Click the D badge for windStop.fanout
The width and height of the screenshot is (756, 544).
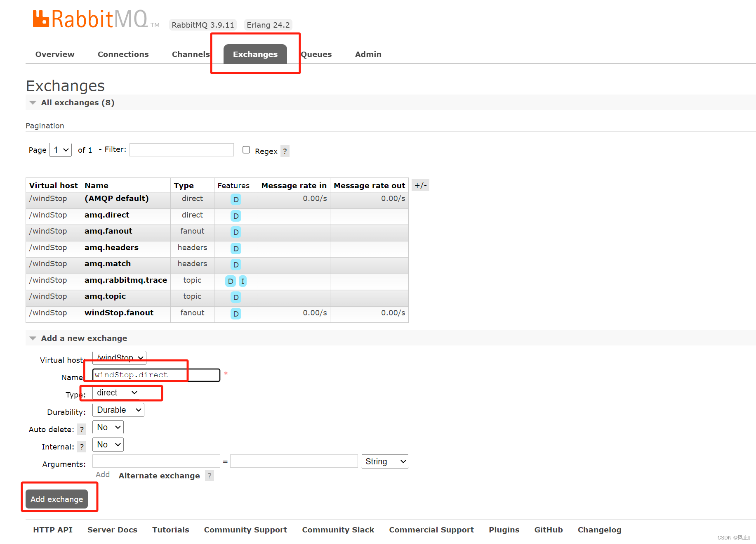pyautogui.click(x=236, y=314)
